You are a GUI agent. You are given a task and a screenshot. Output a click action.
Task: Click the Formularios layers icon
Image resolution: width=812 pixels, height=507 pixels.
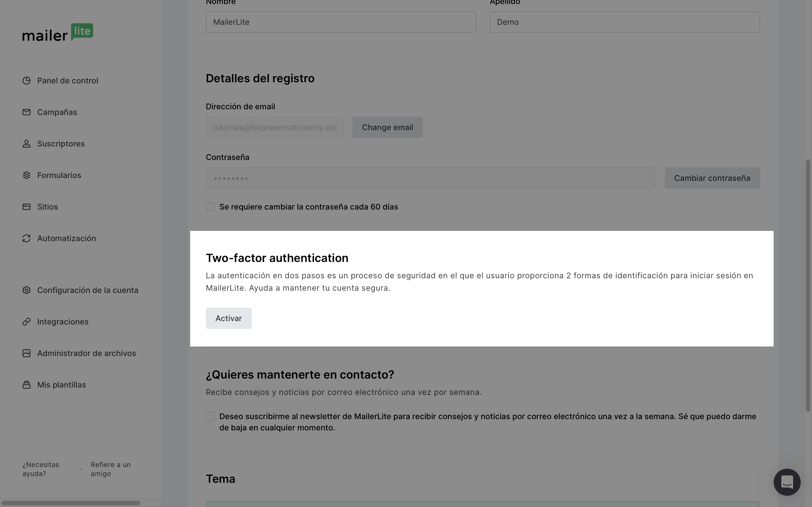click(x=27, y=175)
